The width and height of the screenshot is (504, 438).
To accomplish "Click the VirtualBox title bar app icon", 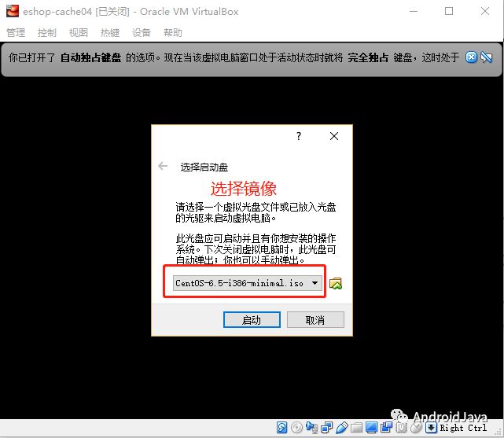I will [x=13, y=11].
